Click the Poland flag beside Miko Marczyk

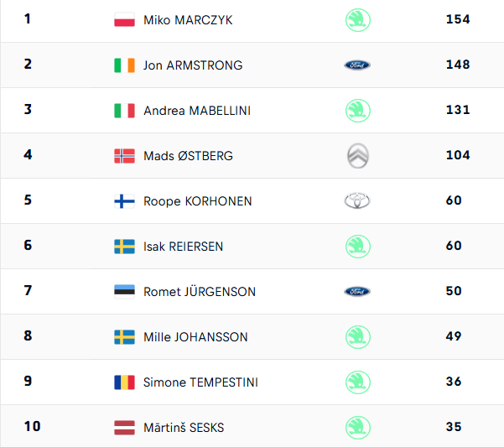click(x=124, y=20)
